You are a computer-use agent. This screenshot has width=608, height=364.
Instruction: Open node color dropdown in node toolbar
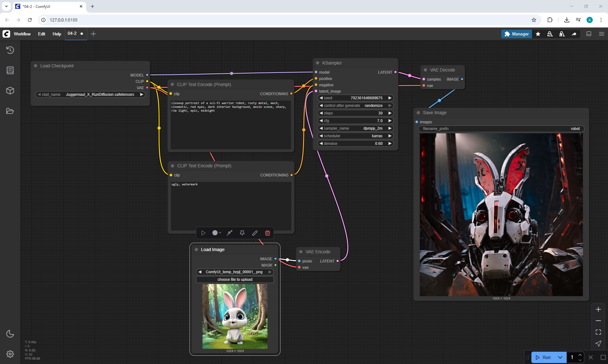coord(217,233)
